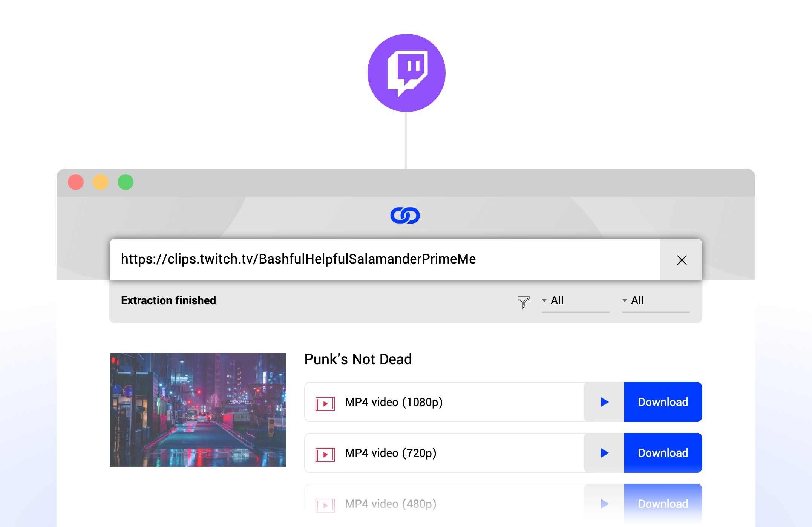Click the funnel filter icon
812x527 pixels.
[523, 302]
